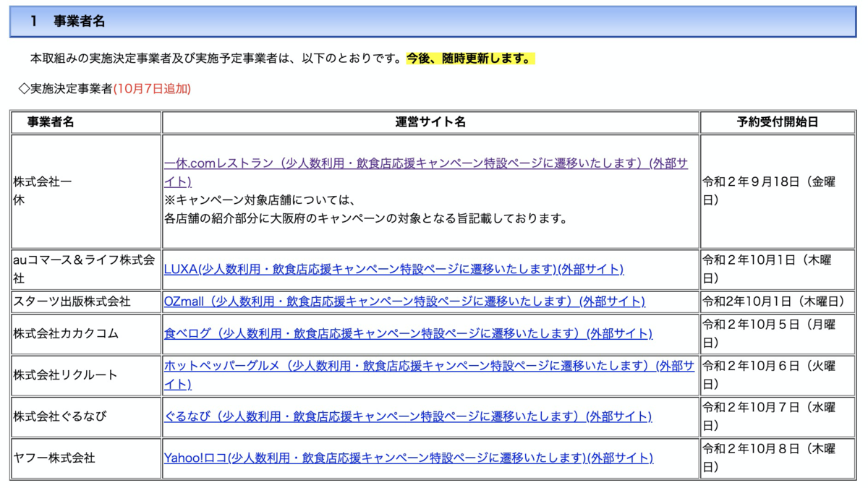Open the ぐるなび campaign page link
This screenshot has width=868, height=488.
(x=408, y=416)
